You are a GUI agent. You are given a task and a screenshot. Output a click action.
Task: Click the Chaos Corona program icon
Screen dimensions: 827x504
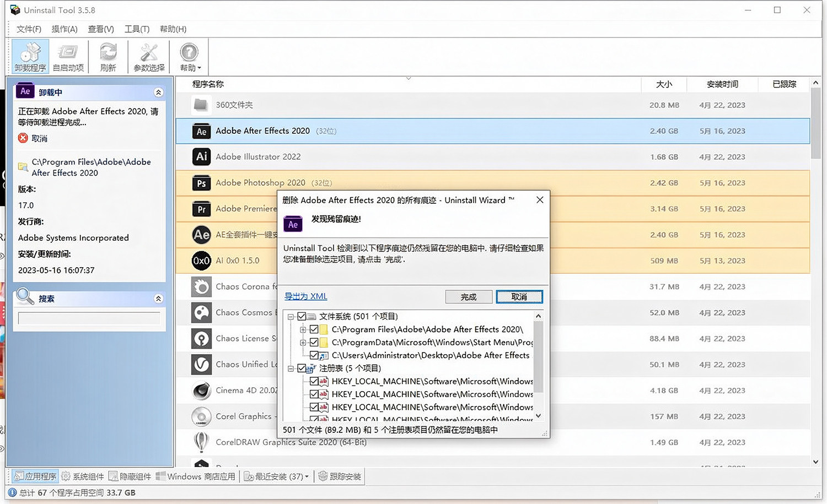[x=202, y=286]
